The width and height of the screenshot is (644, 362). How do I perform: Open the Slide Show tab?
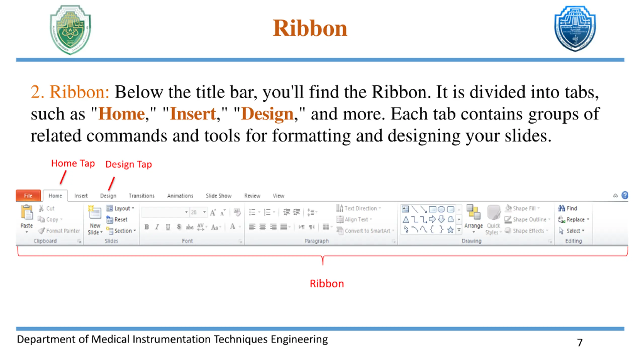pos(219,196)
